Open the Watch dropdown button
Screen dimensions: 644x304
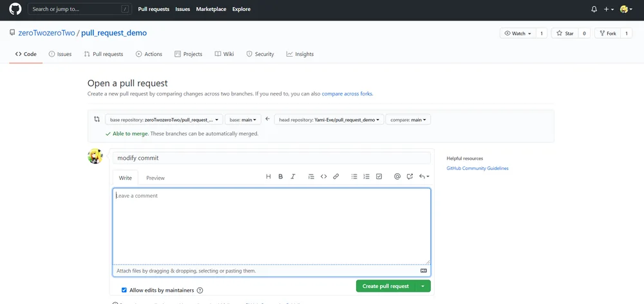518,33
